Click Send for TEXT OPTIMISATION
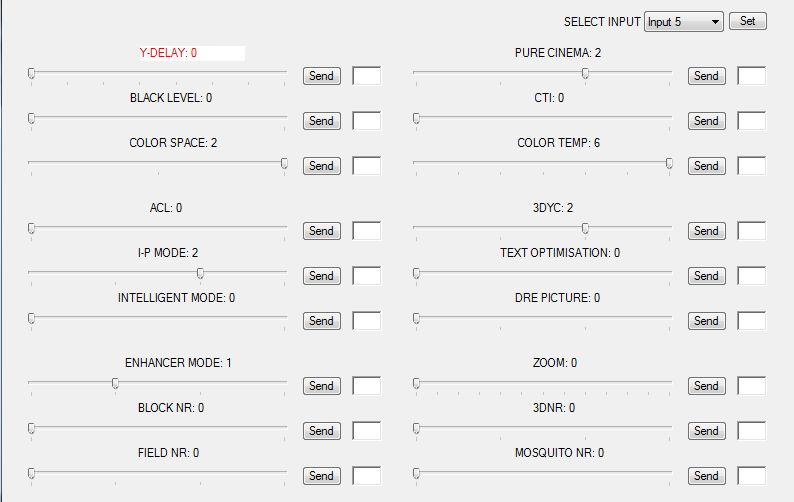Screen dimensions: 794x502 706,276
